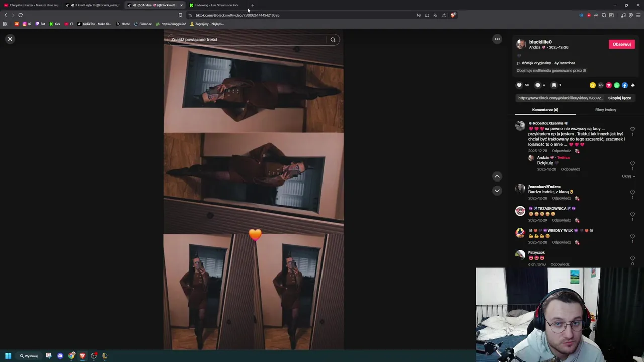
Task: Open Brave browser from taskbar
Action: [83, 356]
